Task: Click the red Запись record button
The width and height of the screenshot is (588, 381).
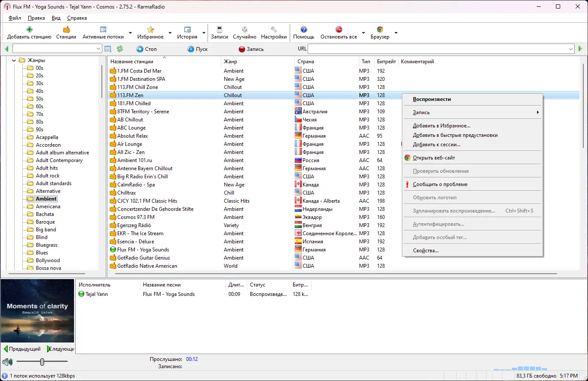Action: [251, 49]
